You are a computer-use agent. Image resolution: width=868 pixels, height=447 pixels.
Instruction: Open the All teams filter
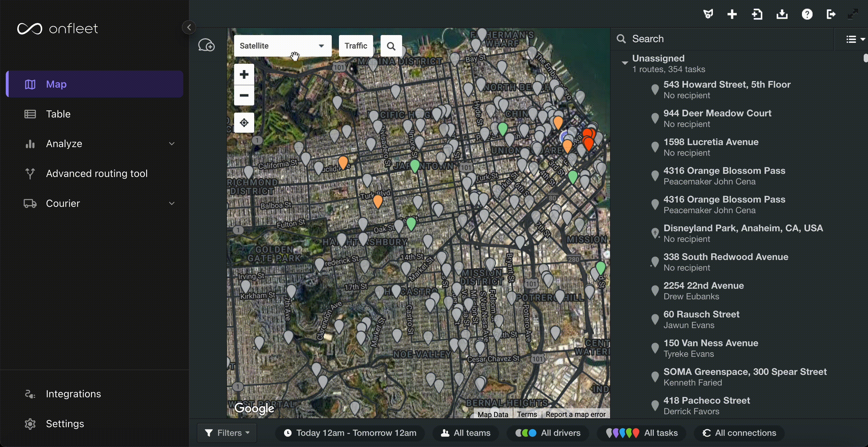click(465, 433)
